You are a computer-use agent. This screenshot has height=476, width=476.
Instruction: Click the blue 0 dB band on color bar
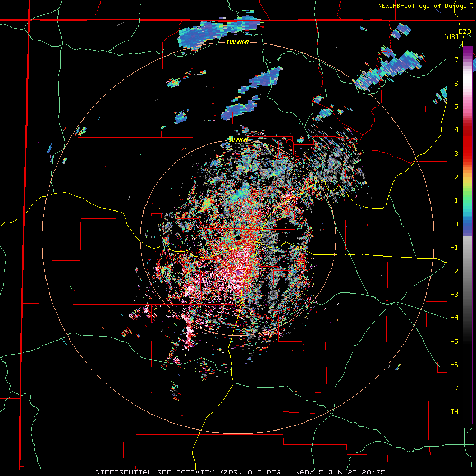467,225
